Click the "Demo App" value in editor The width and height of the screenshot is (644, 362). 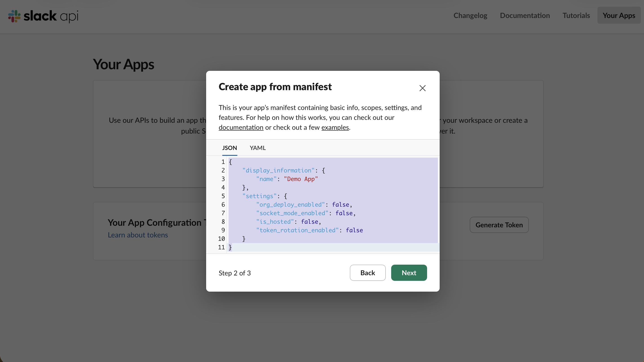point(301,179)
